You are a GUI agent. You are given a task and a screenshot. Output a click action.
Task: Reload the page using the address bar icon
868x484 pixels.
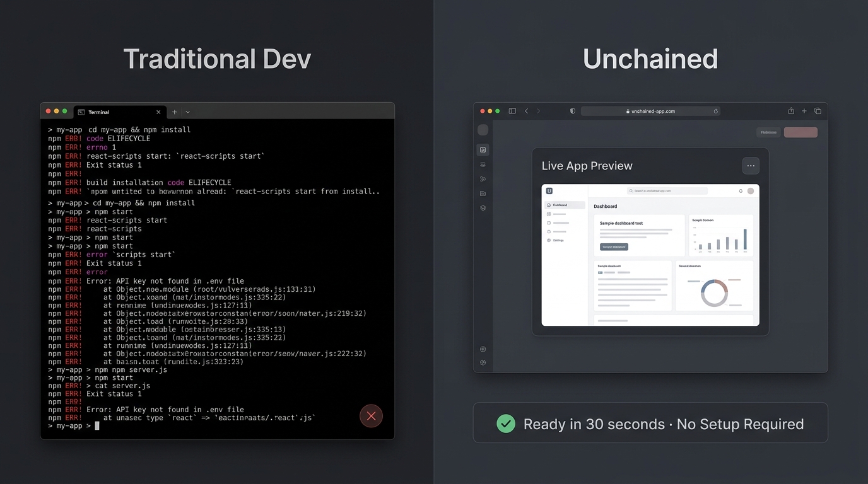click(x=716, y=111)
